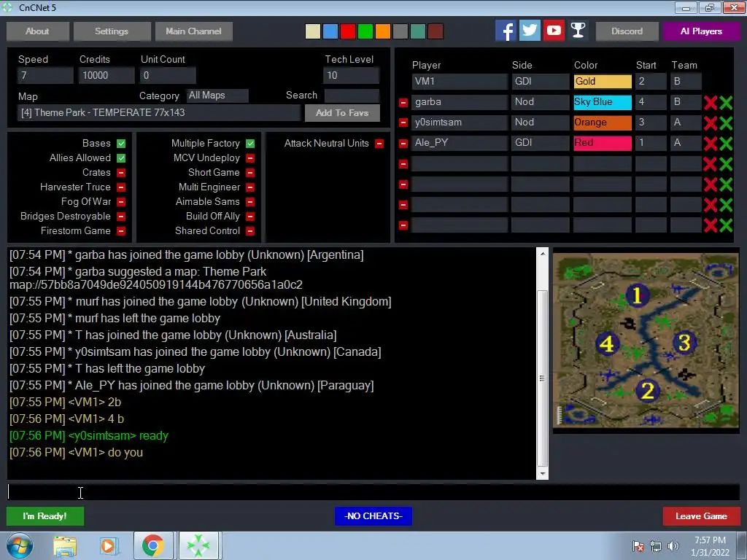The height and width of the screenshot is (560, 747).
Task: Open the Theme Park map dropdown
Action: [158, 113]
